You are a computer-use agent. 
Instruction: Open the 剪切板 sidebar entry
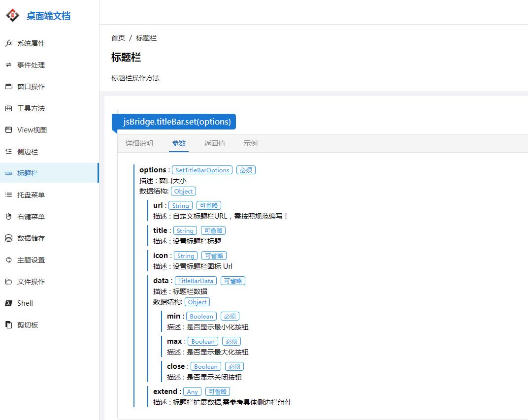(x=49, y=325)
